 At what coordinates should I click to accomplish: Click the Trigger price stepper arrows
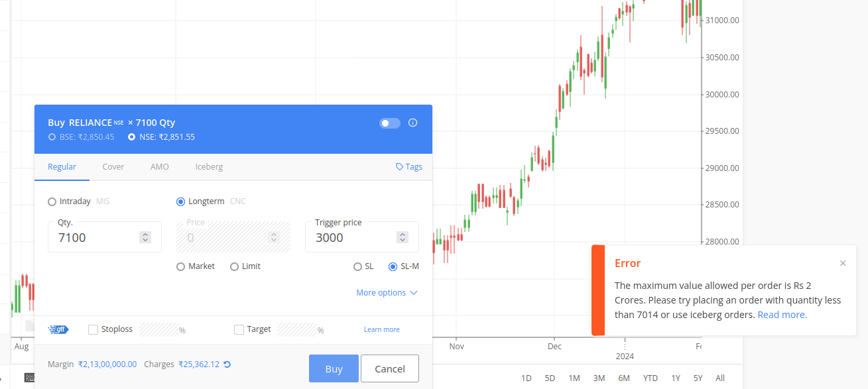pos(402,237)
